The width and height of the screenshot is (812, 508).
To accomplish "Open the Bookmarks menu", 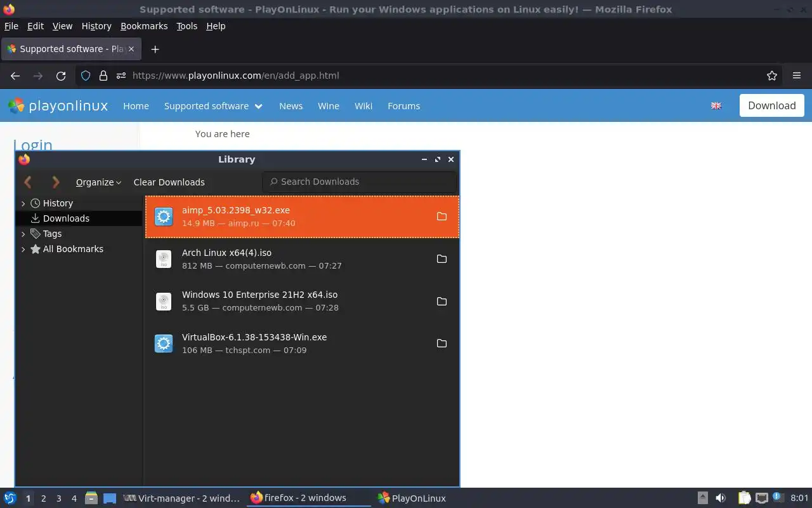I will (x=144, y=26).
